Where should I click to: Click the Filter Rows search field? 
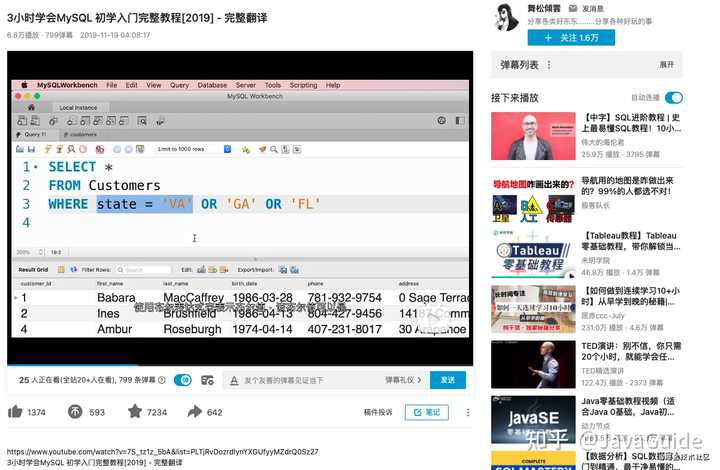[x=143, y=269]
